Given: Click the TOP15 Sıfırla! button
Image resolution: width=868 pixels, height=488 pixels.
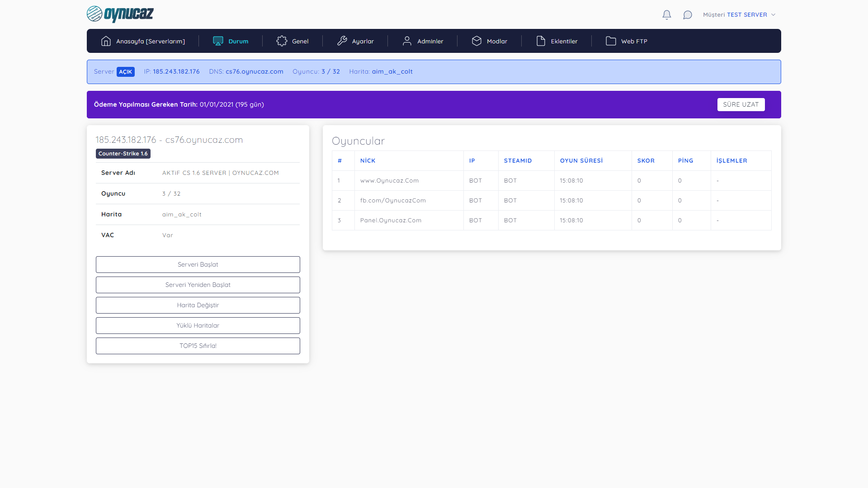Looking at the screenshot, I should pyautogui.click(x=198, y=346).
